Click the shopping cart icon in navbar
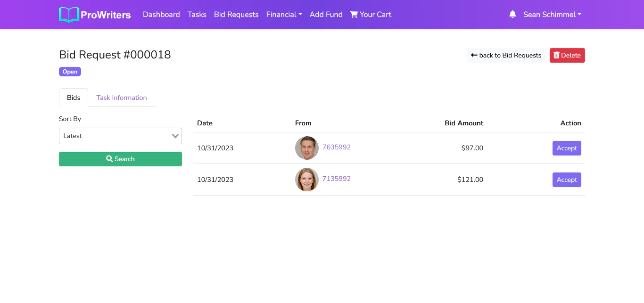The image size is (644, 303). pyautogui.click(x=354, y=15)
